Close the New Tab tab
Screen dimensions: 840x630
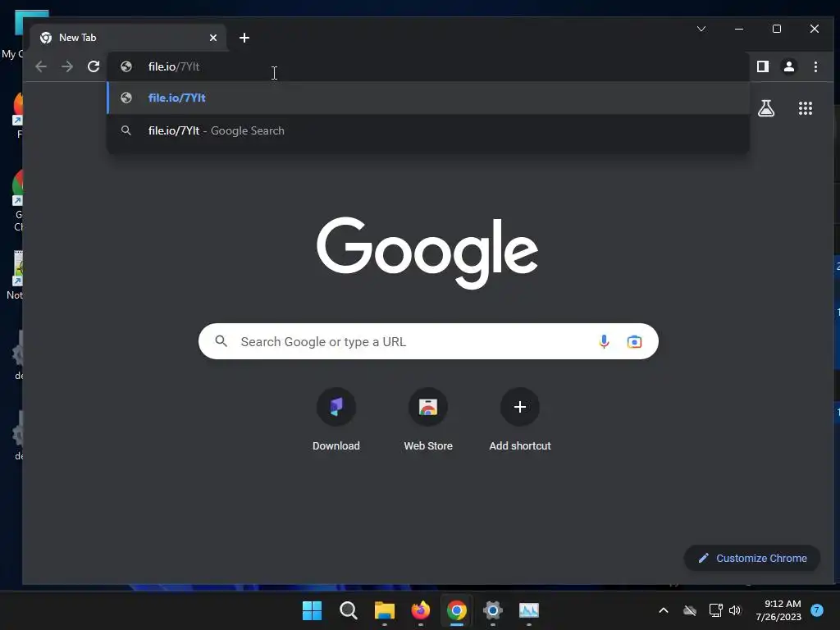213,38
